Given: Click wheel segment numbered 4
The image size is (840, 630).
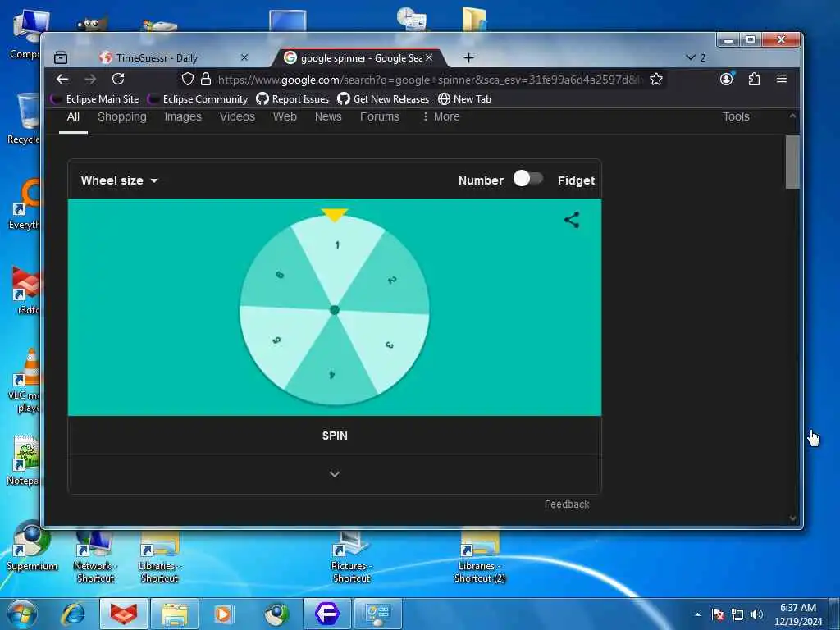Looking at the screenshot, I should pyautogui.click(x=331, y=370).
